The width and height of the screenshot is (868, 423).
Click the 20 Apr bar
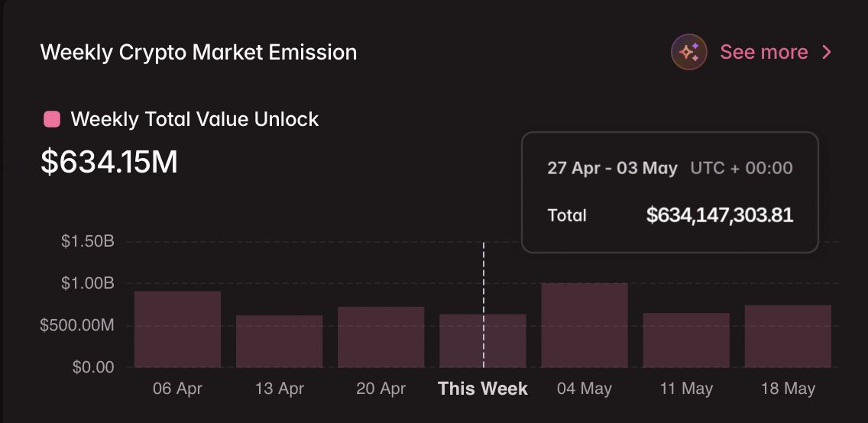pyautogui.click(x=381, y=337)
